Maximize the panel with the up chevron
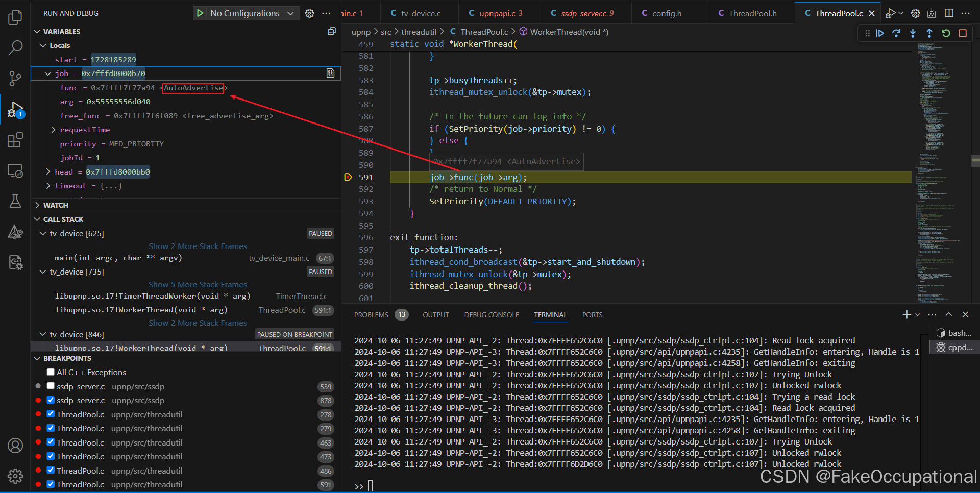The image size is (980, 493). (x=949, y=315)
